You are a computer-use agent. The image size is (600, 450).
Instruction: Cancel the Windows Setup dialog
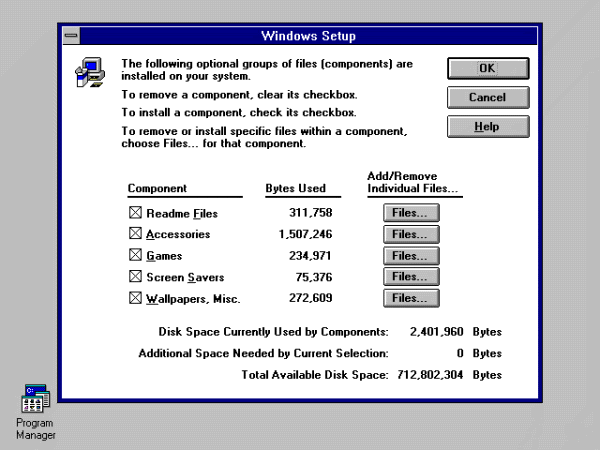(488, 98)
